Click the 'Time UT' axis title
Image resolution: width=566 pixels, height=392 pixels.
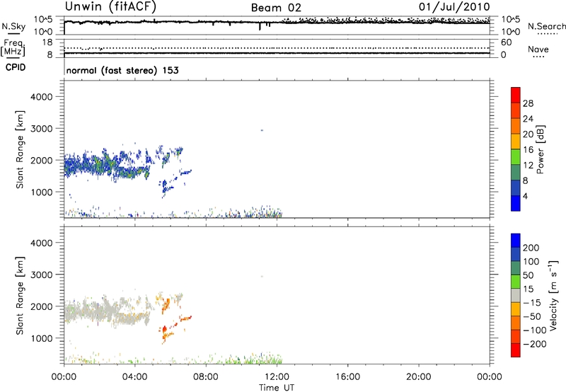[277, 388]
